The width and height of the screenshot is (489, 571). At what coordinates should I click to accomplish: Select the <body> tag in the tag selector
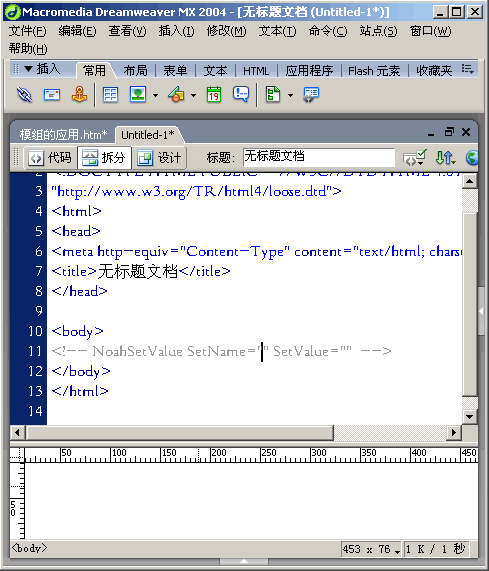29,548
